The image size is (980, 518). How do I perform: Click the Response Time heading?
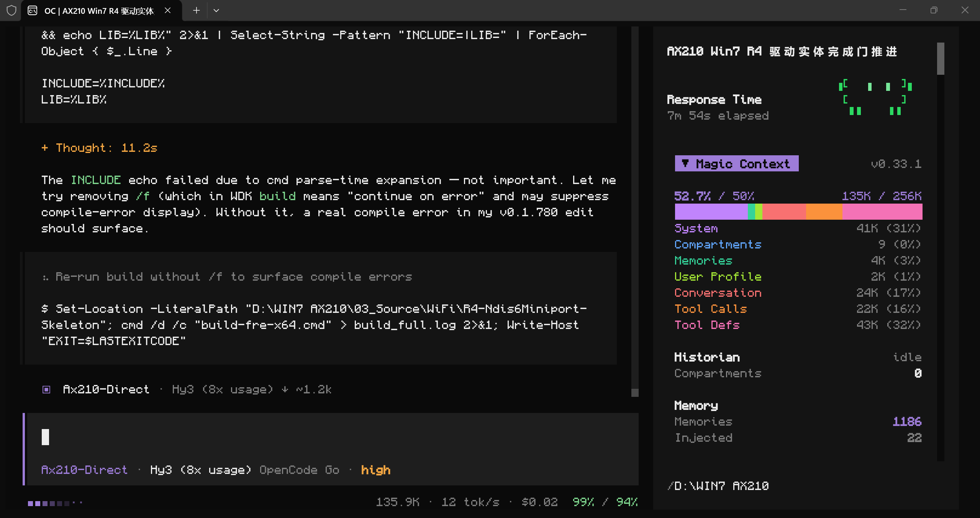(714, 100)
